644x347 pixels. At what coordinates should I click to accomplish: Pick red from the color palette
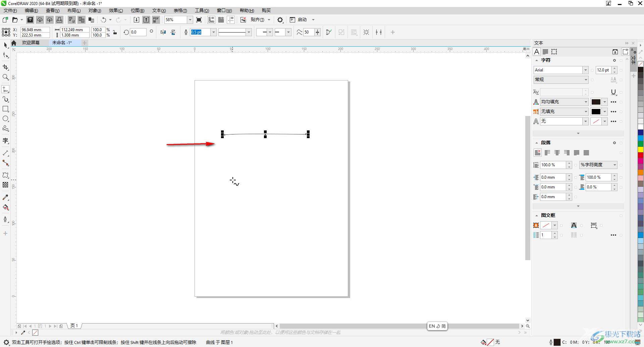(641, 155)
